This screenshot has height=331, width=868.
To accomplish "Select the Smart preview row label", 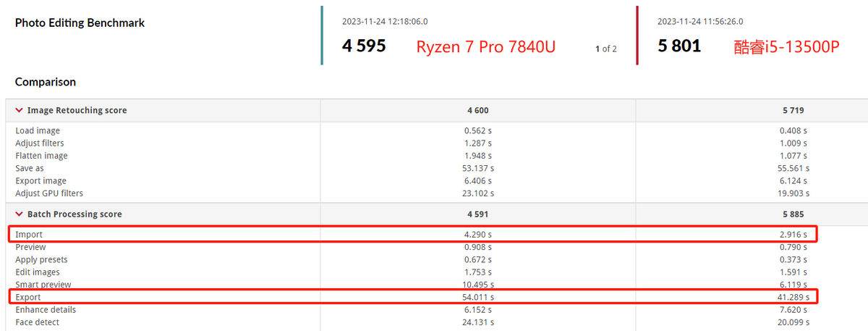I will point(43,285).
